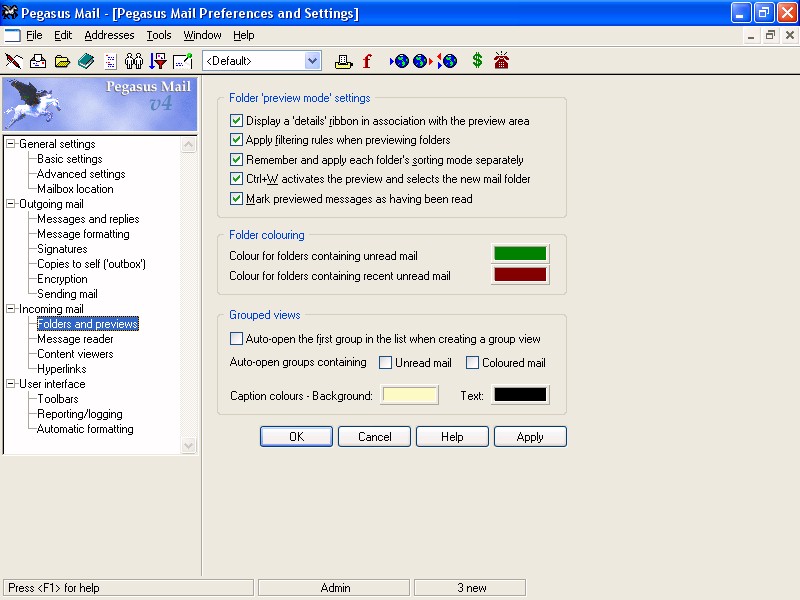Image resolution: width=800 pixels, height=600 pixels.
Task: Select Content viewers in the tree
Action: [x=76, y=354]
